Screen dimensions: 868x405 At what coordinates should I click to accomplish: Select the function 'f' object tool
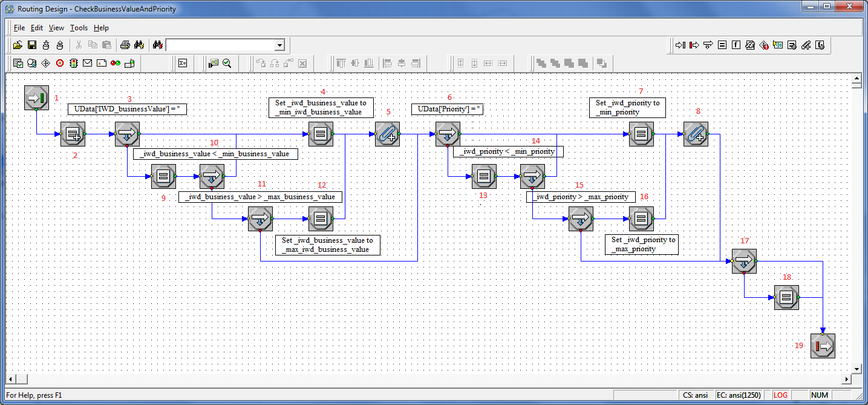[736, 45]
